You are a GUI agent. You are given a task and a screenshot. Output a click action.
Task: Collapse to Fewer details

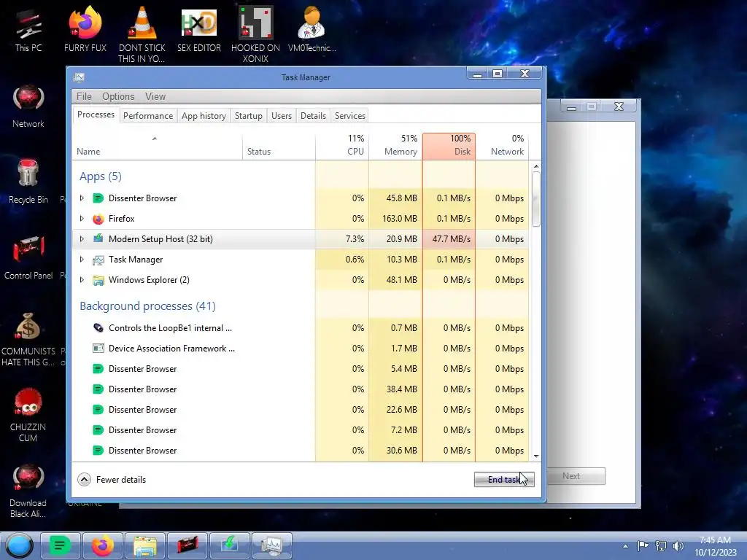[x=112, y=480]
